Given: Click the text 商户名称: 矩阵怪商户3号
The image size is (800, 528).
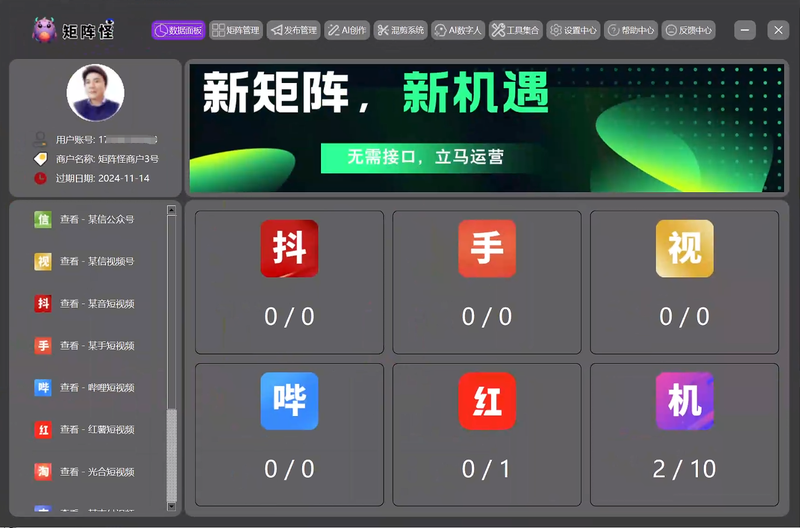Looking at the screenshot, I should pos(107,159).
